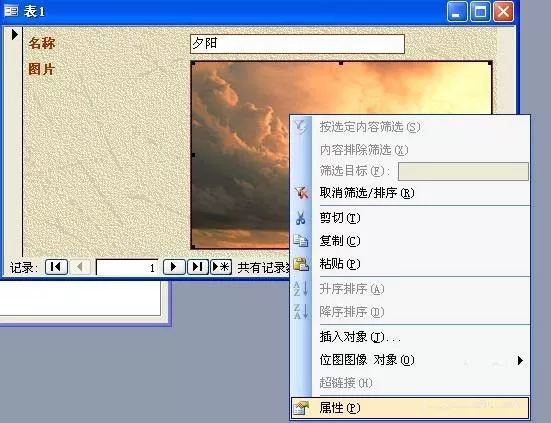This screenshot has height=423, width=551.
Task: Maximize the 表1 window
Action: pos(480,11)
